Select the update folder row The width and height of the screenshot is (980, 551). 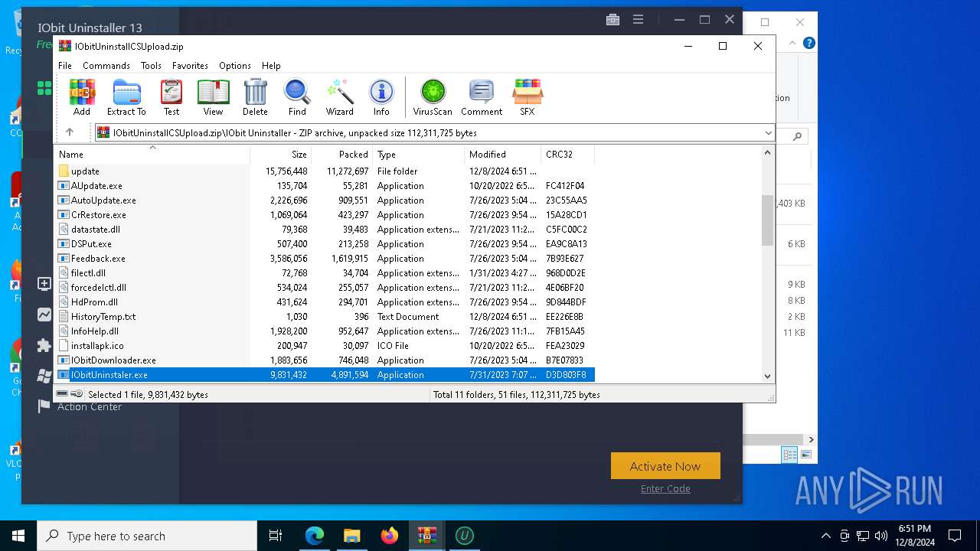(x=325, y=171)
